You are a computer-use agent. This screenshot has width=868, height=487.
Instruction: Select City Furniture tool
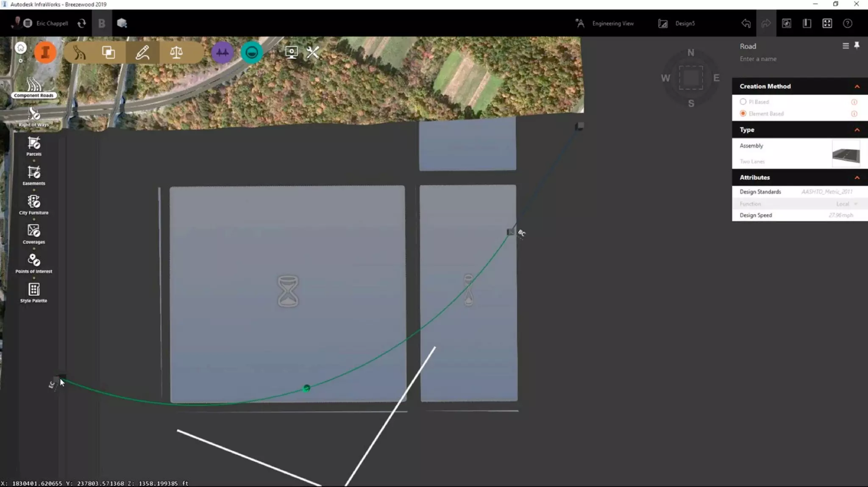point(34,205)
